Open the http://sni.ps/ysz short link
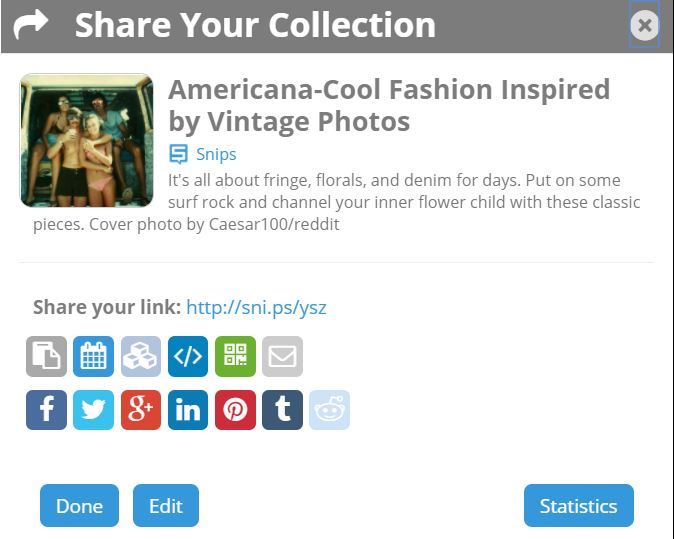 click(256, 307)
